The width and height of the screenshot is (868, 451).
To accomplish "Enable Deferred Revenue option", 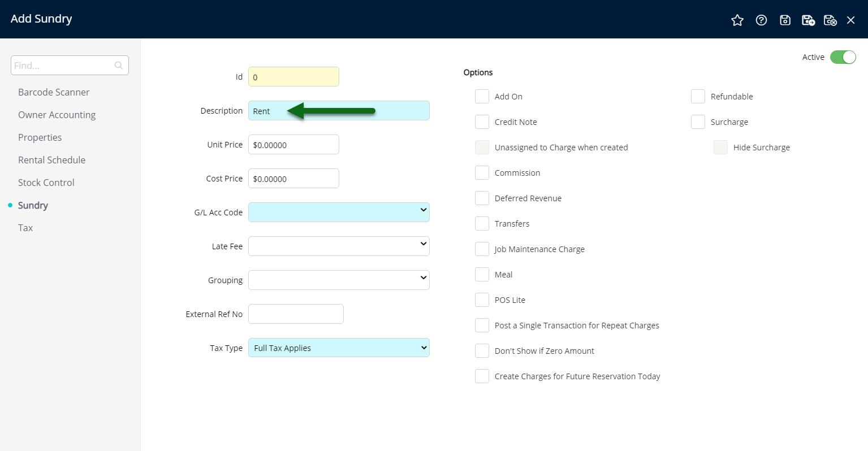I will tap(482, 198).
